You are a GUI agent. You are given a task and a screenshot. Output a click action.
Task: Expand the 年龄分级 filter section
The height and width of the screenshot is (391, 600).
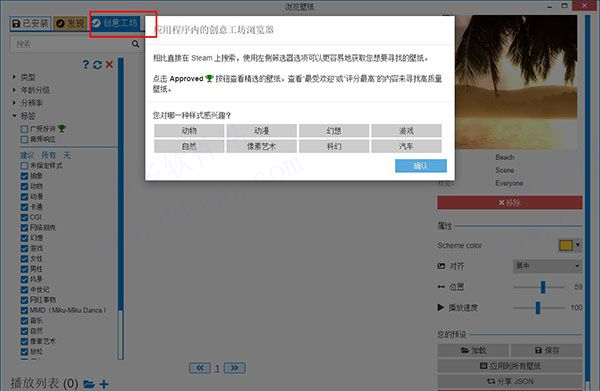[31, 90]
